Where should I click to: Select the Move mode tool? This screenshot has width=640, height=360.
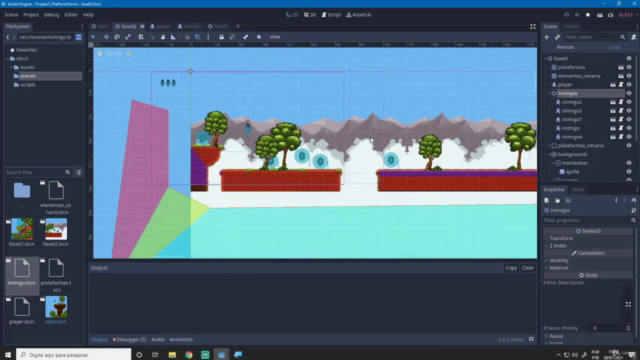tap(106, 37)
